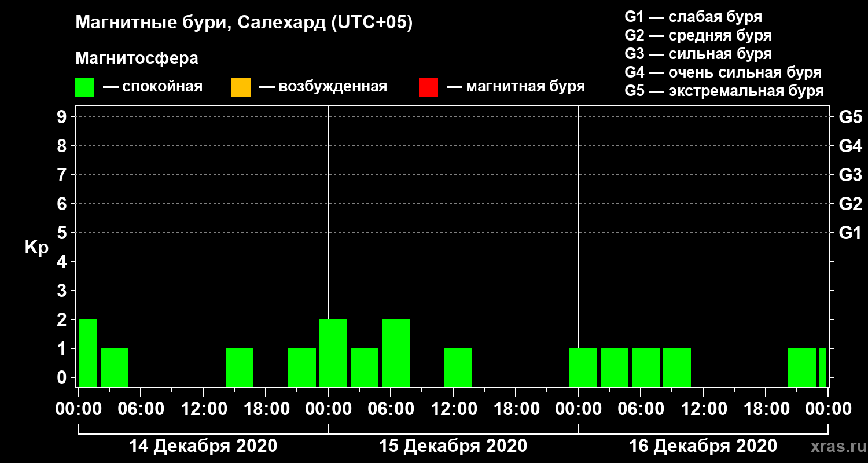Click the 'G2 — средняя буря' legend line
This screenshot has width=868, height=463.
698,35
